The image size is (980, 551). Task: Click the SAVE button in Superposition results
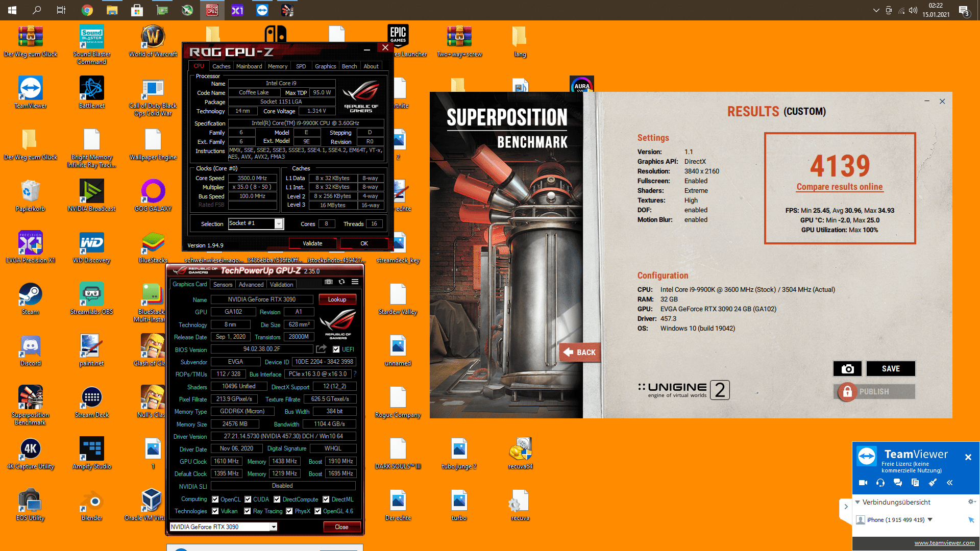[x=891, y=368]
